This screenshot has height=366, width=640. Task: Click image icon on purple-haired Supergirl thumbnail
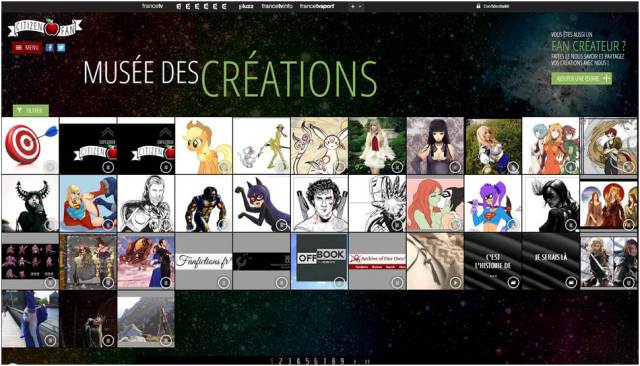coord(513,224)
